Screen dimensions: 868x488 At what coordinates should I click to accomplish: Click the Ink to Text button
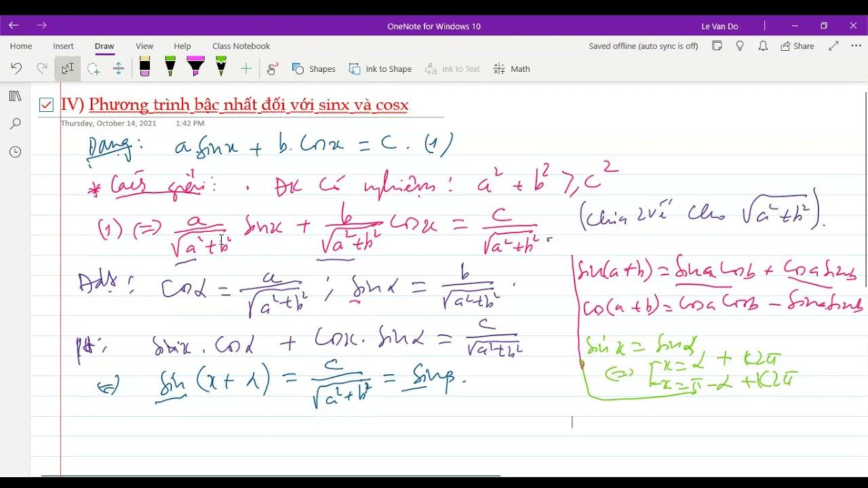pyautogui.click(x=452, y=68)
